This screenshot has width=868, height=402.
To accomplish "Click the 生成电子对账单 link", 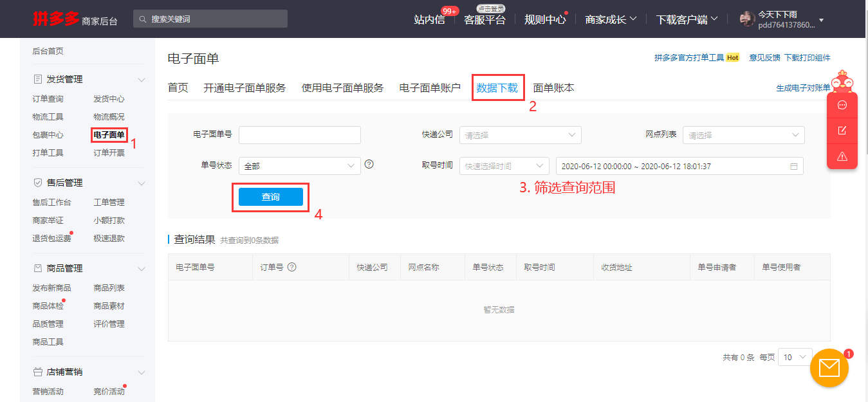I will 804,88.
